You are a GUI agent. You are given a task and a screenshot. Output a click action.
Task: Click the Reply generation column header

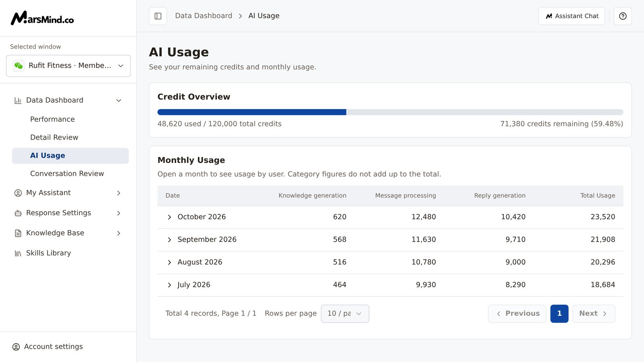[500, 195]
